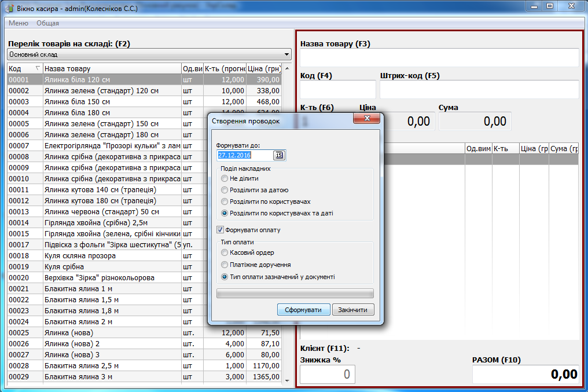Expand the Основний склад warehouse dropdown
The width and height of the screenshot is (588, 392).
coord(287,54)
